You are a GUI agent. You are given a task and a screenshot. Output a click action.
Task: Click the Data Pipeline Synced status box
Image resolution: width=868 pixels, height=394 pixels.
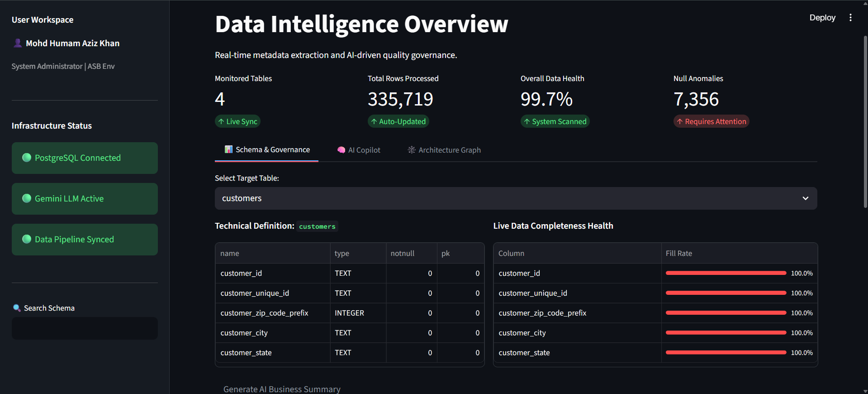point(85,240)
